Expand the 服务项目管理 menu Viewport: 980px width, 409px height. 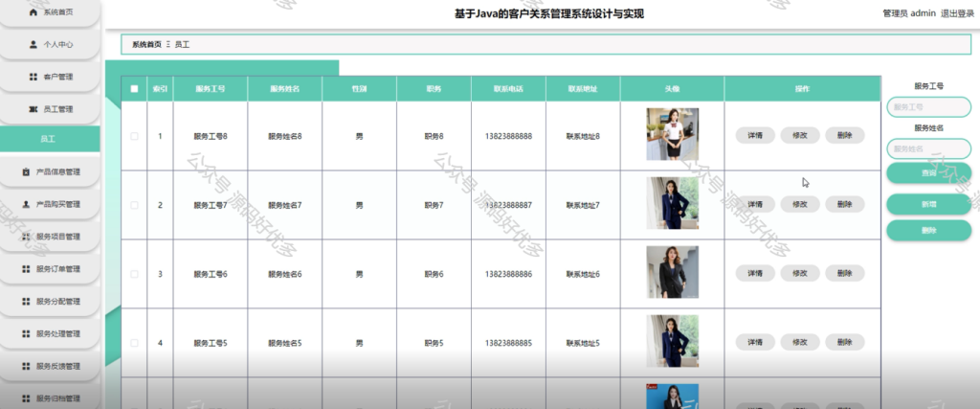[50, 237]
